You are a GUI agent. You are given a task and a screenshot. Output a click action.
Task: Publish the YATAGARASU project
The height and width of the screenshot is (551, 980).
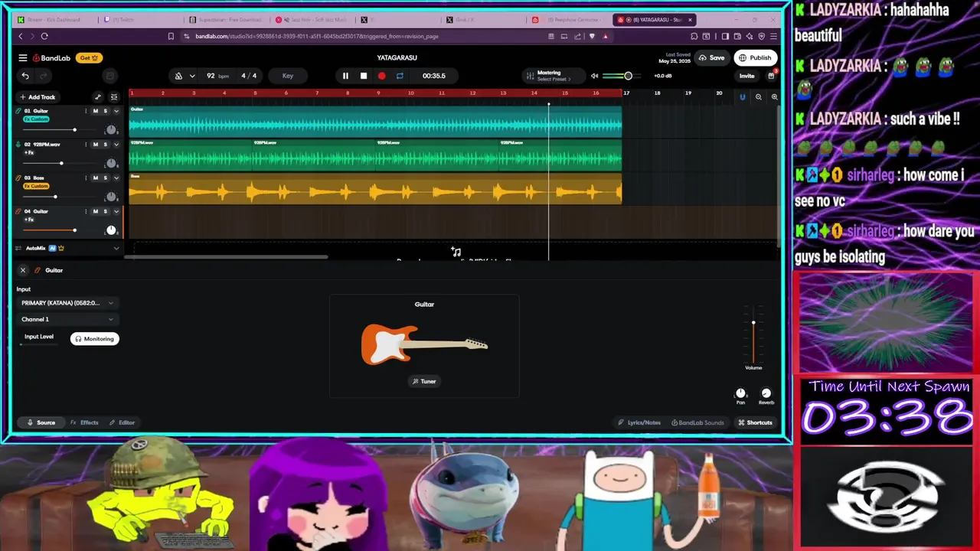(754, 57)
